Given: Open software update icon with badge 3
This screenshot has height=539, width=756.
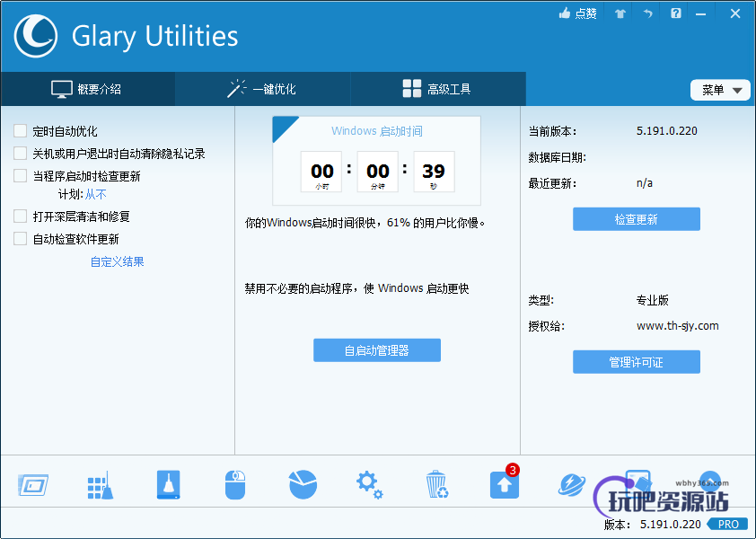Looking at the screenshot, I should pyautogui.click(x=505, y=482).
